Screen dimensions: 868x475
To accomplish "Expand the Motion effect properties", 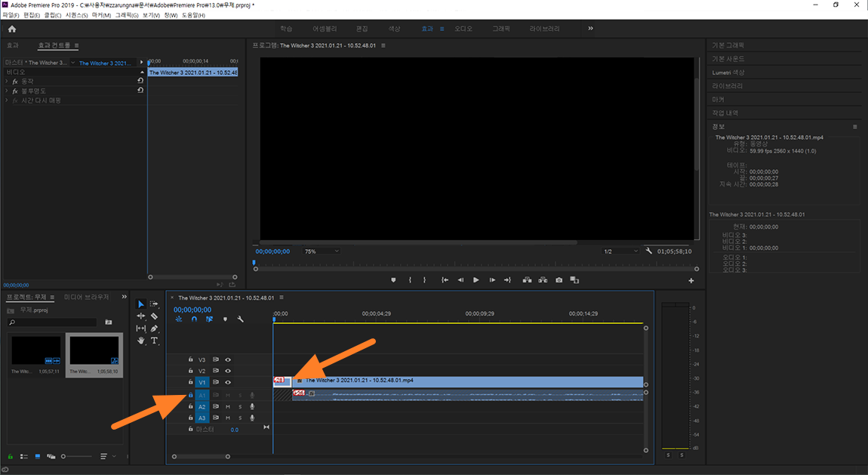I will pos(7,82).
